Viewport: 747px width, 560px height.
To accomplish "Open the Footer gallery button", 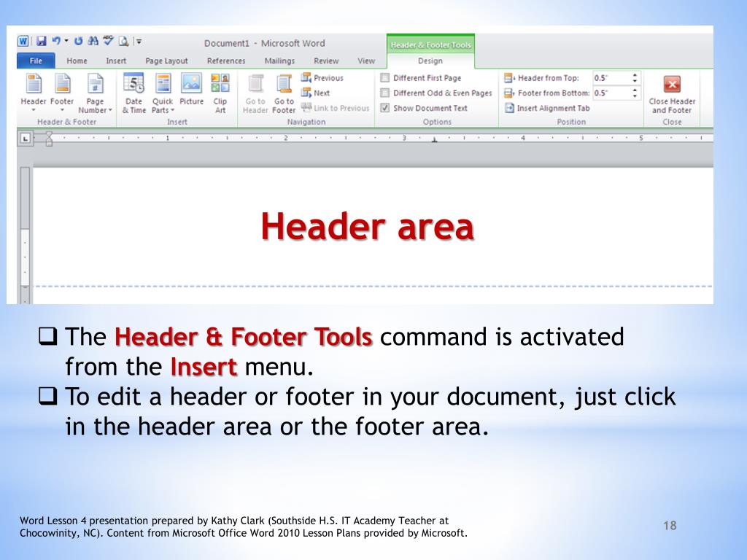I will 62,93.
